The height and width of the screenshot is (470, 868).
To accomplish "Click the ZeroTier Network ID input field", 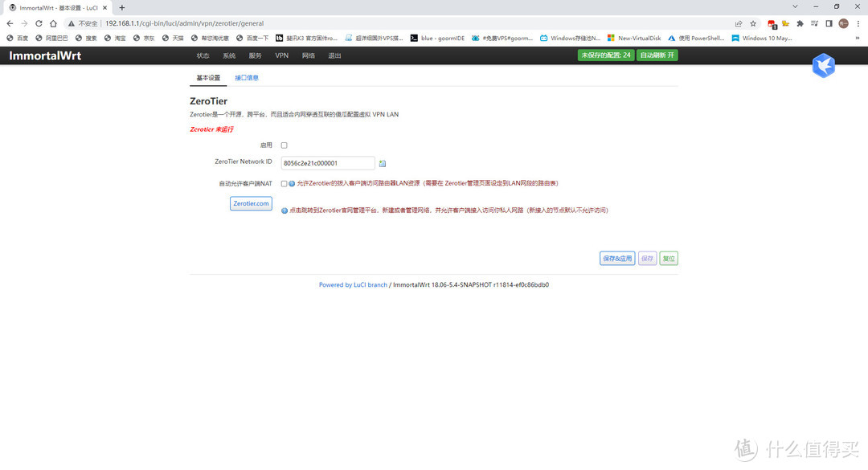I will pos(328,163).
